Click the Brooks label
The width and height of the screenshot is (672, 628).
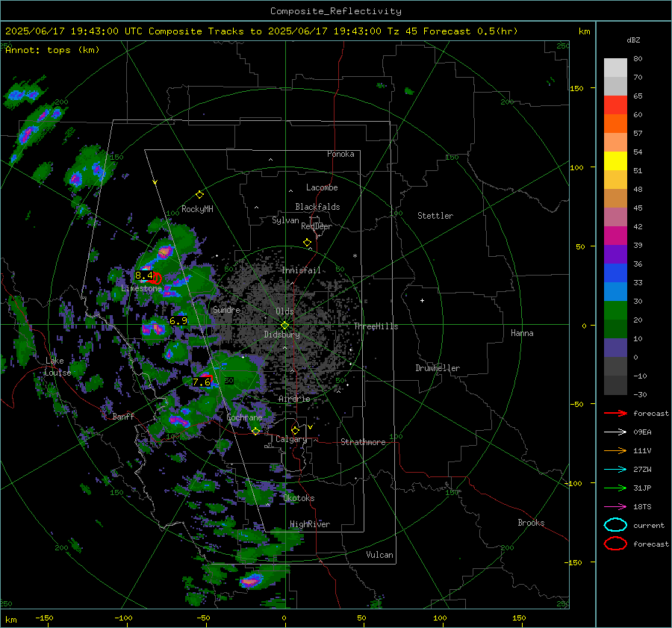click(x=531, y=523)
